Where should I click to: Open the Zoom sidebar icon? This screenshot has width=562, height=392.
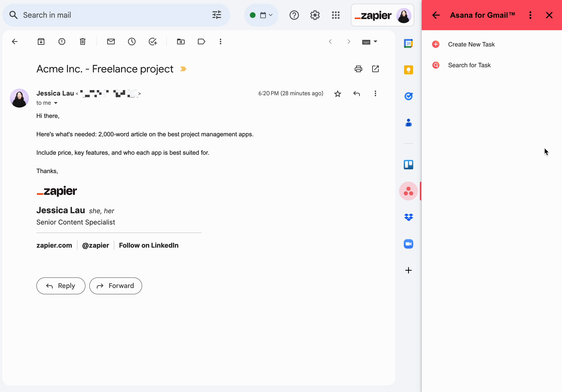tap(408, 244)
